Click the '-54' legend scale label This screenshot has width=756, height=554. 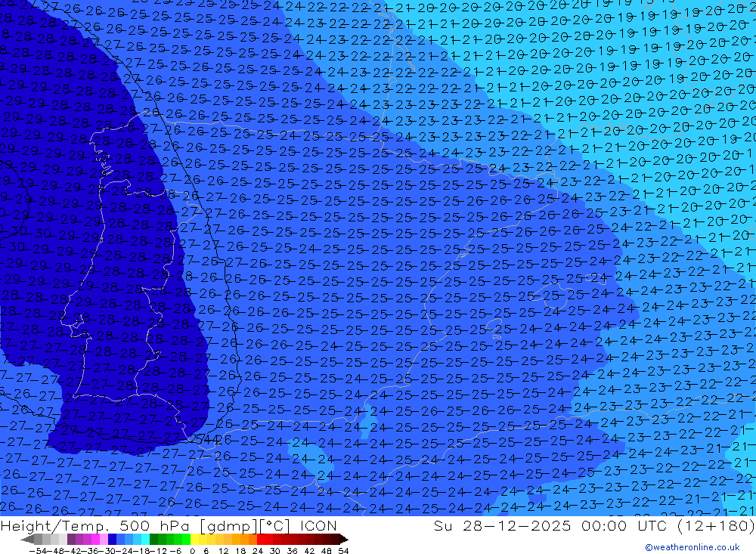pyautogui.click(x=38, y=551)
